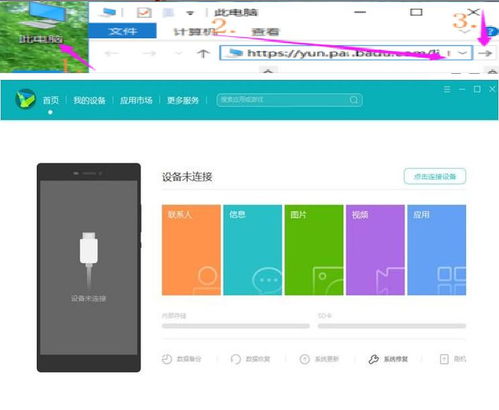Click the computer icon in Explorer title bar

pos(108,13)
